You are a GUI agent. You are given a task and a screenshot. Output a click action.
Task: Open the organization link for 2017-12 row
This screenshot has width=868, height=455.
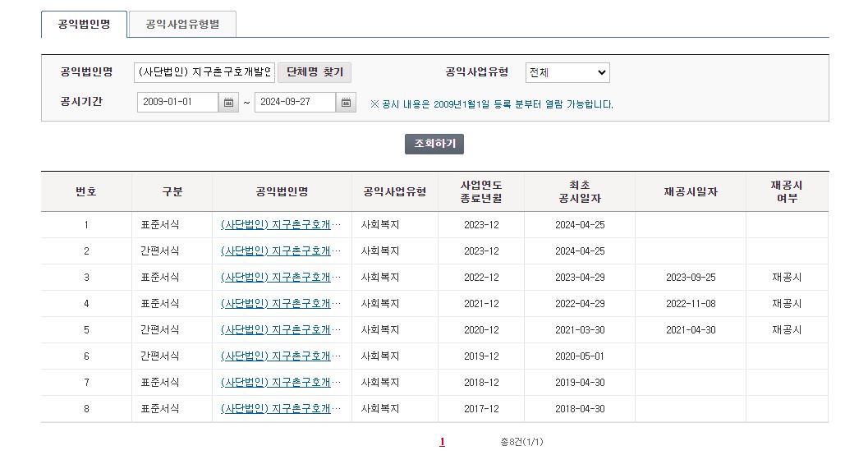276,409
